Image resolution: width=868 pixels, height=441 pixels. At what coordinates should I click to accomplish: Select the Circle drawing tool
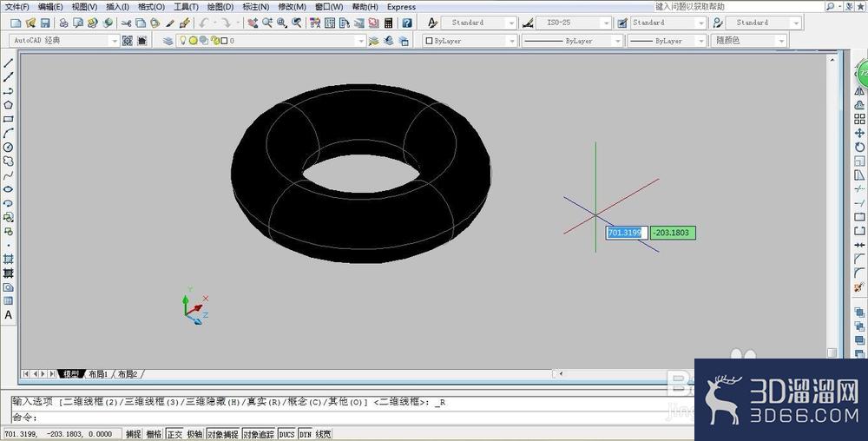click(9, 148)
